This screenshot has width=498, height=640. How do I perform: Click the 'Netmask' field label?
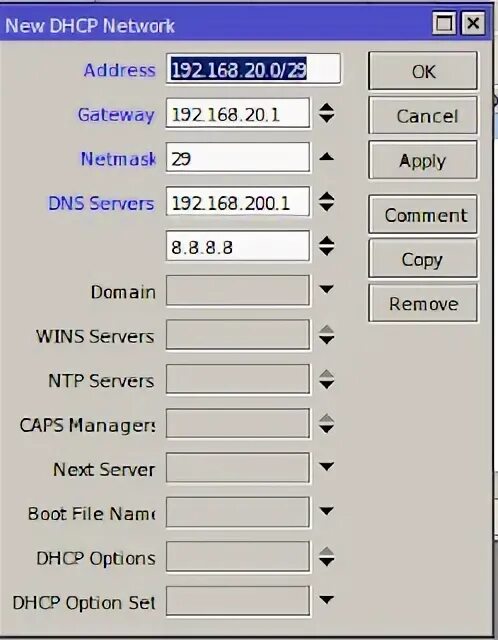118,159
